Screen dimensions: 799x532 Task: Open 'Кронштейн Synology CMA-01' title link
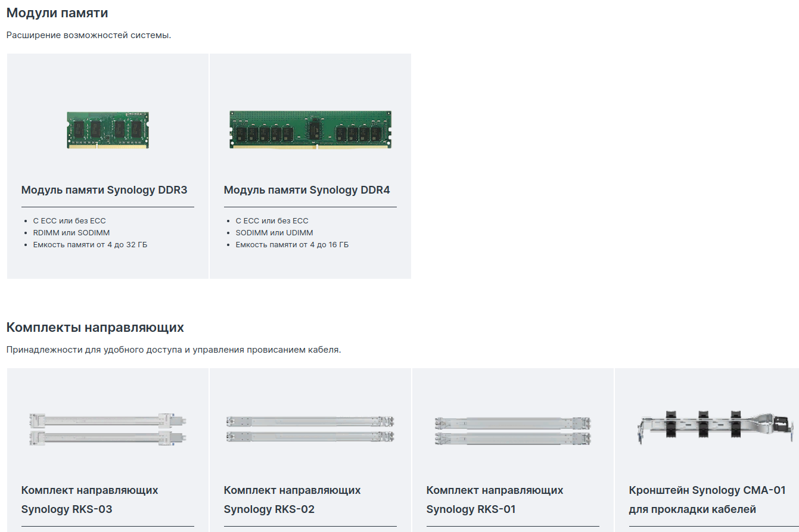tap(707, 499)
